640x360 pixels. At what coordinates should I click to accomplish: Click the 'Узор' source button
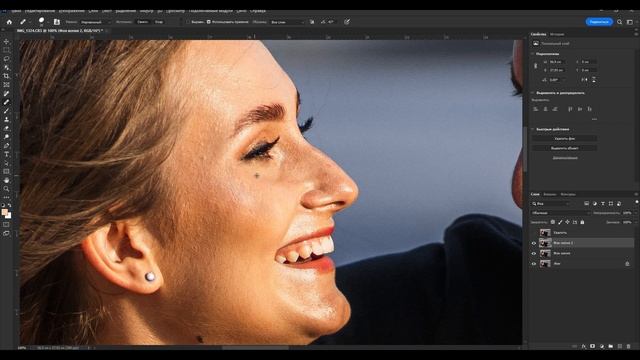pyautogui.click(x=159, y=22)
